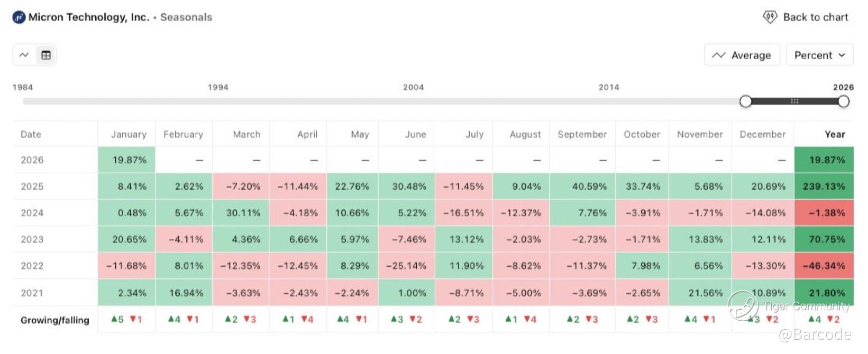This screenshot has height=354, width=868.
Task: Click the left range slider handle
Action: 745,101
